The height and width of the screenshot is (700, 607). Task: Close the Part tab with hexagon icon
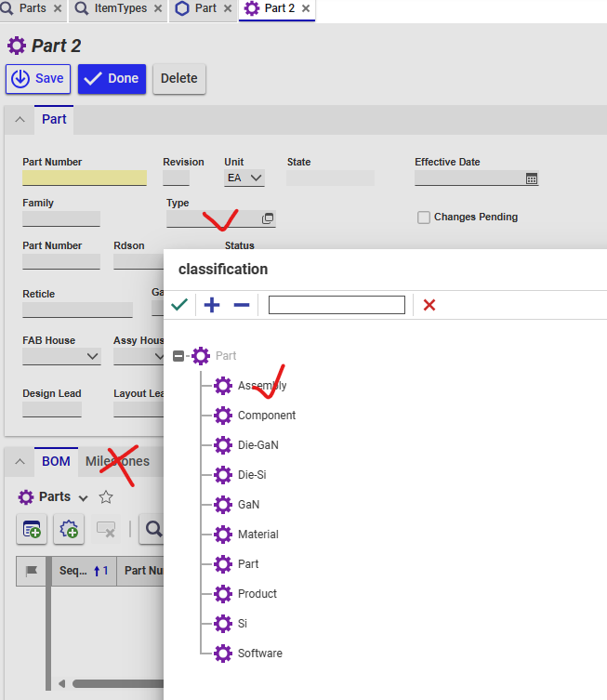tap(228, 8)
